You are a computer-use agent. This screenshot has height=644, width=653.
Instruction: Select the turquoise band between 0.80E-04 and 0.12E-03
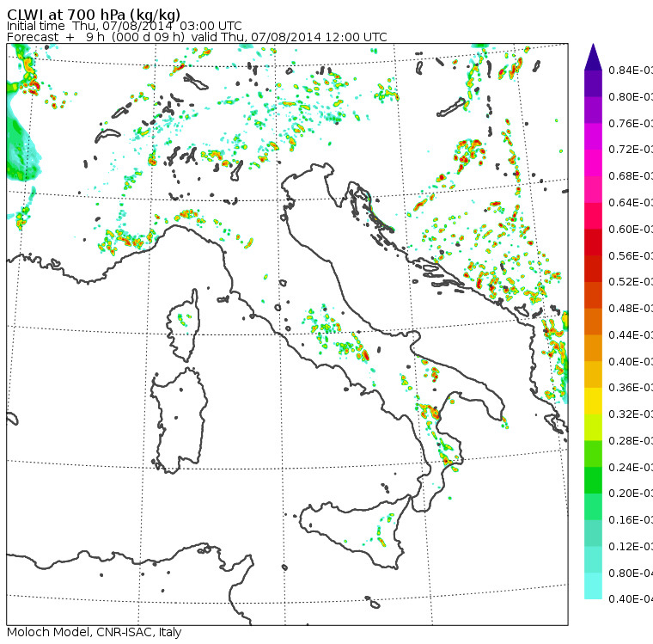pyautogui.click(x=593, y=560)
